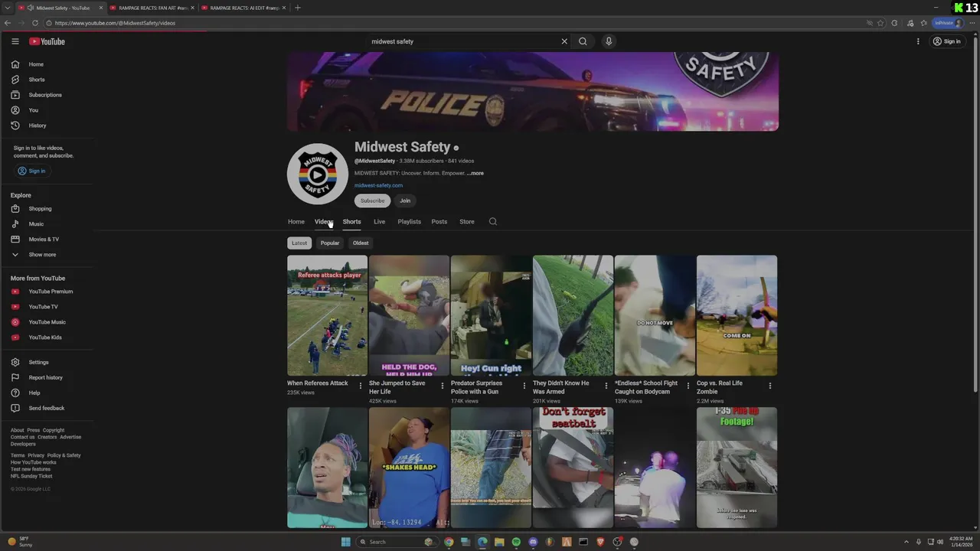Open Report history in the sidebar

pyautogui.click(x=46, y=377)
